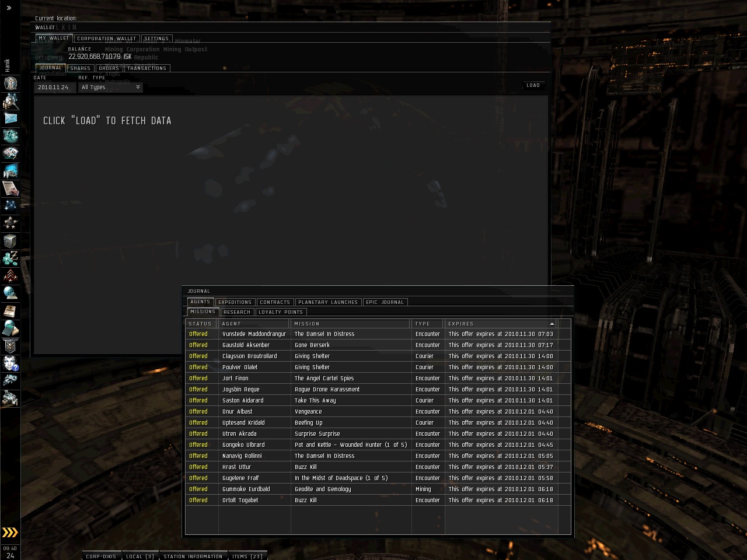Open the Science & Industry sidebar icon
Viewport: 747px width, 560px height.
pos(11,171)
